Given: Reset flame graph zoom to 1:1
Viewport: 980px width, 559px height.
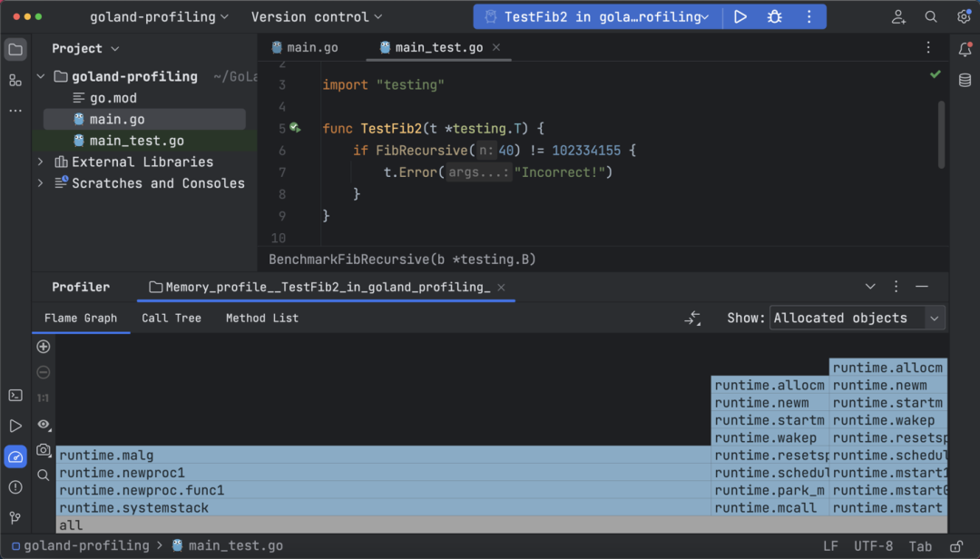Looking at the screenshot, I should coord(44,397).
